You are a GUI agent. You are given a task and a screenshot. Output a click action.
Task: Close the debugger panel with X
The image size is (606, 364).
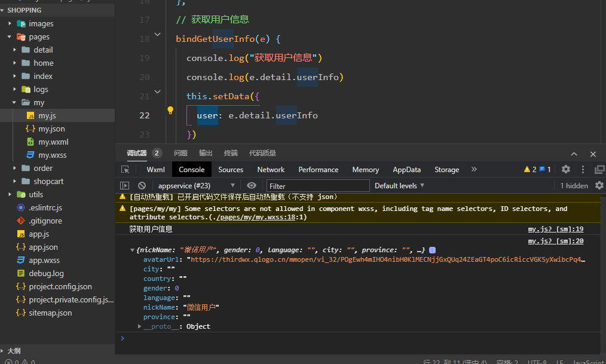click(x=593, y=154)
